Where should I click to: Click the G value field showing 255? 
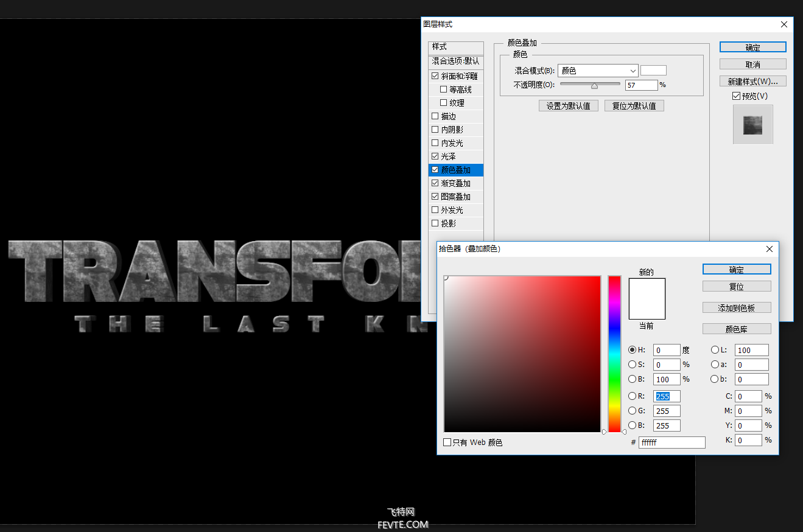point(667,411)
